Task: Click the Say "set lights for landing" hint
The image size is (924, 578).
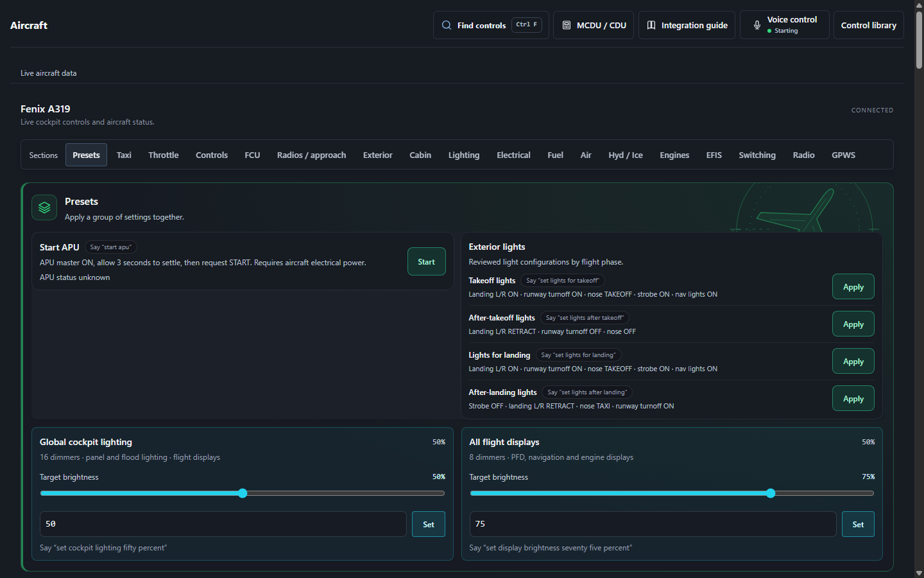Action: (578, 355)
